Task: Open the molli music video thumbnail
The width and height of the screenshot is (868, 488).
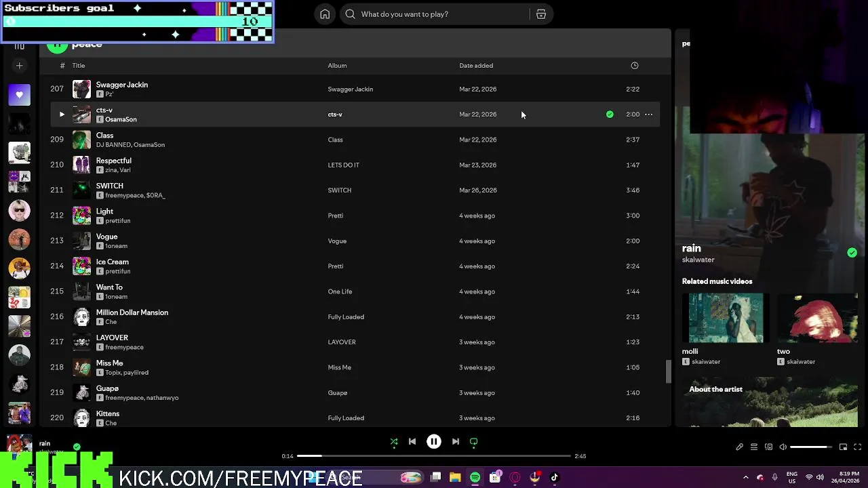Action: tap(726, 319)
